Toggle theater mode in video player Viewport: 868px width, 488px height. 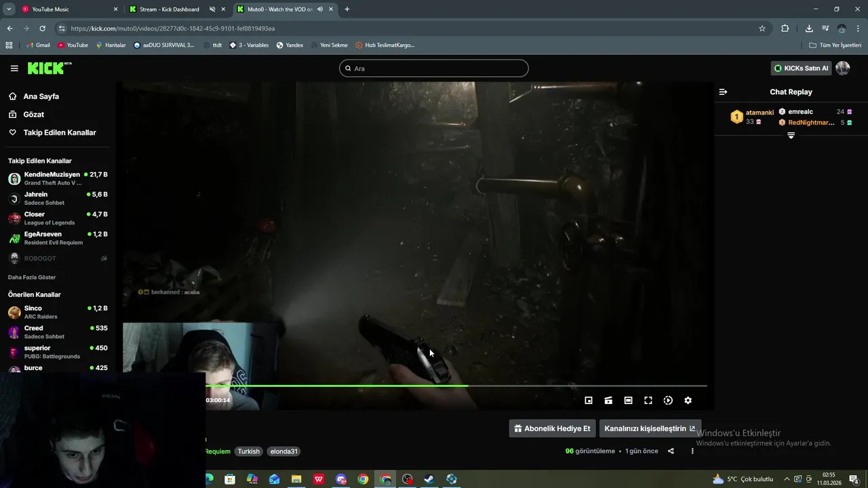[x=628, y=401]
